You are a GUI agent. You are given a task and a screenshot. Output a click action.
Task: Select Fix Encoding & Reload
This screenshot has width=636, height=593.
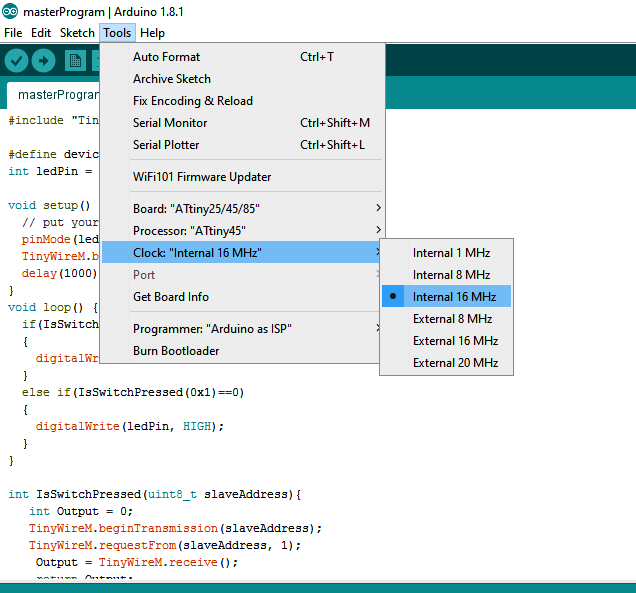click(x=241, y=101)
